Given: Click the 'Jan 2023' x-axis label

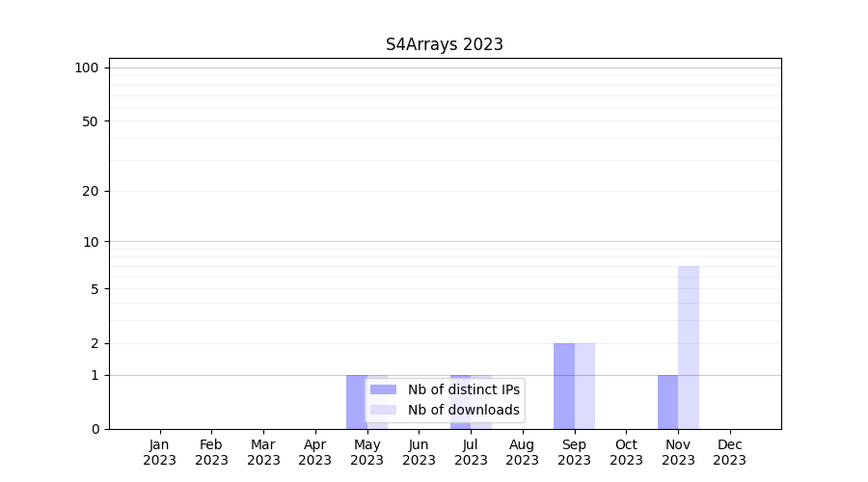Looking at the screenshot, I should 159,452.
